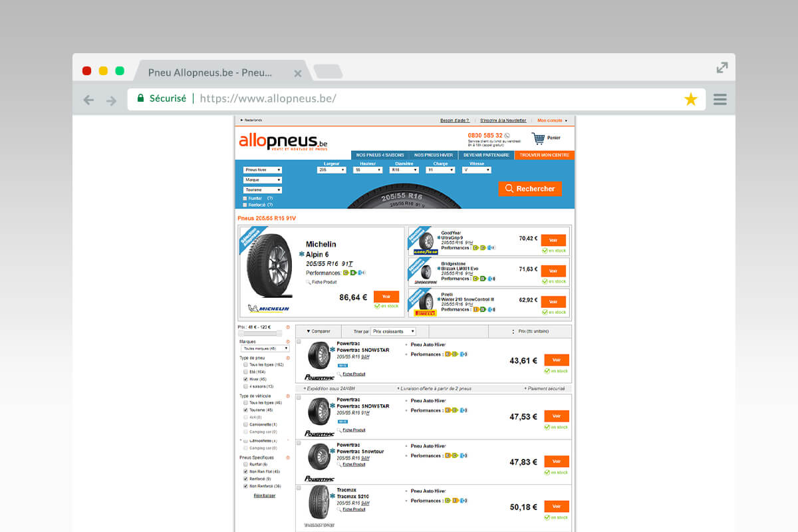Click the help icon next to Marques filter
The width and height of the screenshot is (798, 532).
pos(288,342)
